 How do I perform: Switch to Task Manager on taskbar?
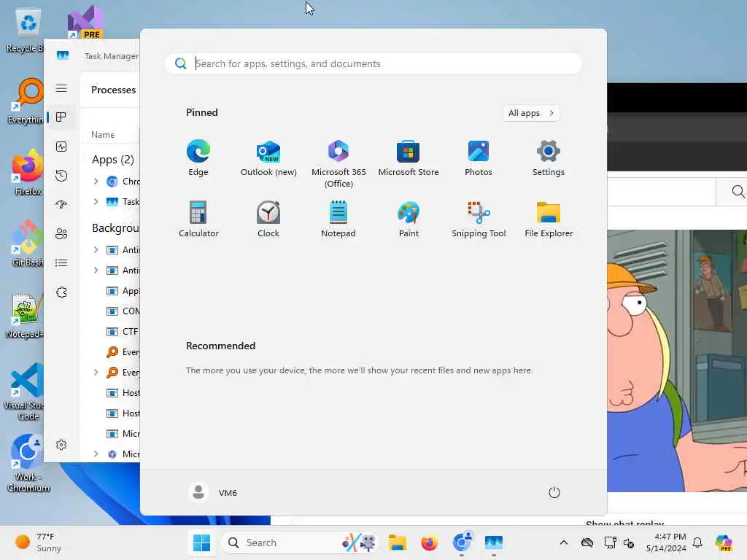[x=494, y=542]
